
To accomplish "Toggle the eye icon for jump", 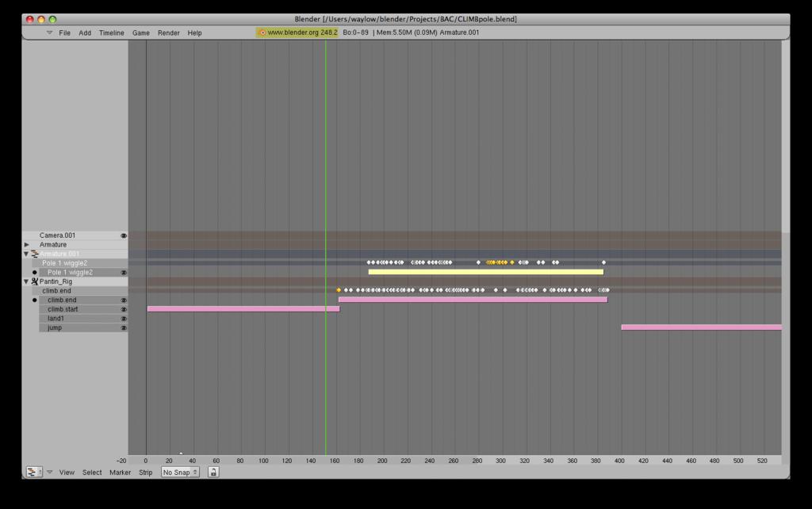I will click(124, 327).
